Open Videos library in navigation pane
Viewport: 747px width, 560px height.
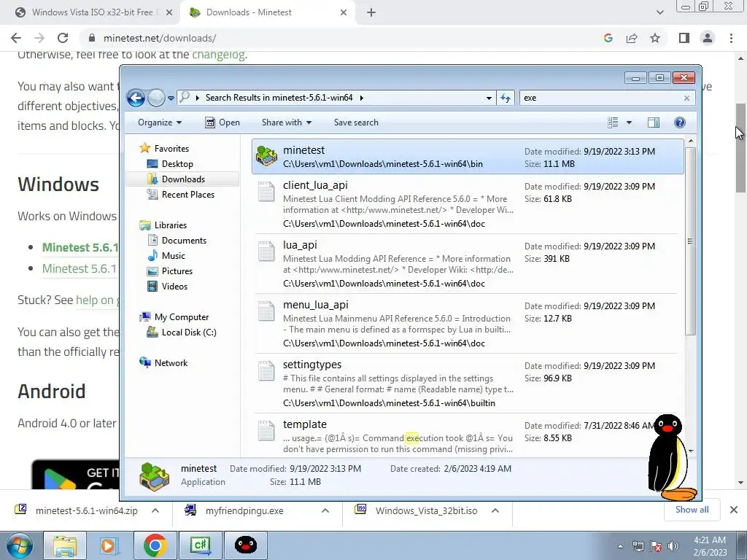[x=167, y=286]
